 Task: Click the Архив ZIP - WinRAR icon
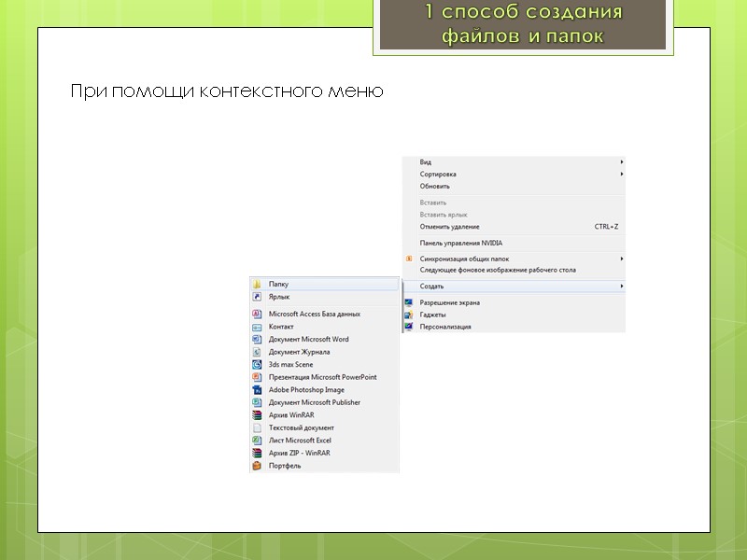point(257,453)
